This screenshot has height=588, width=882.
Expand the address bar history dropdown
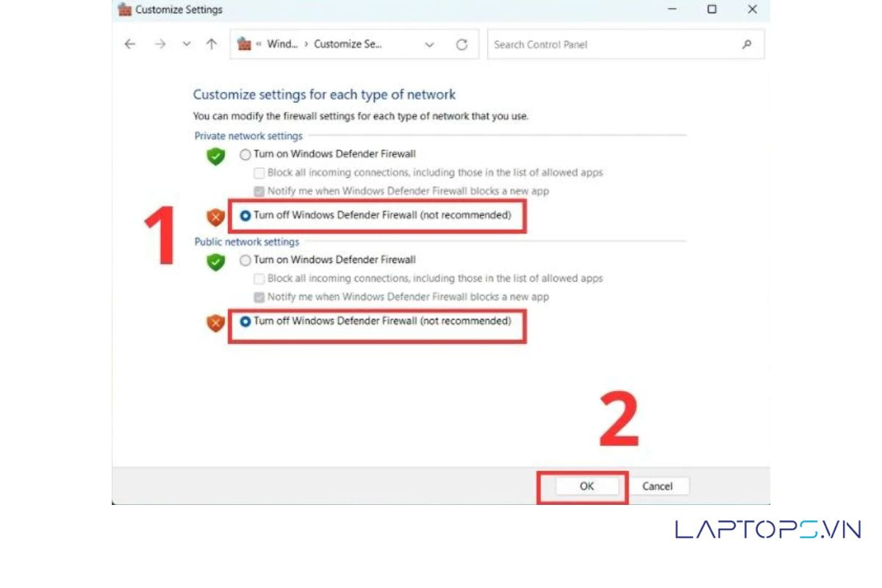[429, 45]
